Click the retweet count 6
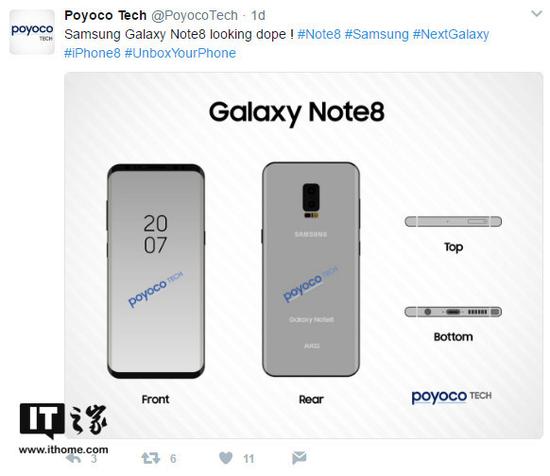 (173, 458)
